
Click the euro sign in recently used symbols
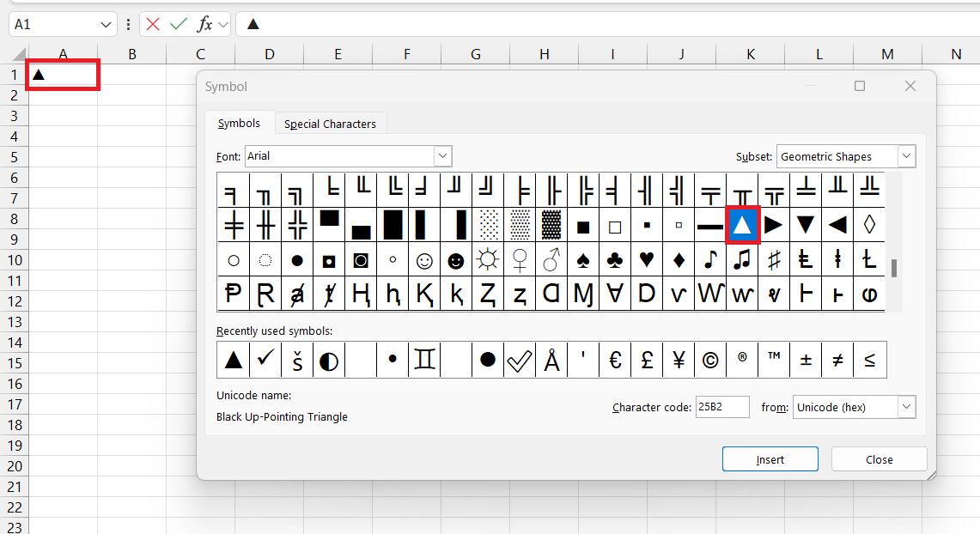615,359
